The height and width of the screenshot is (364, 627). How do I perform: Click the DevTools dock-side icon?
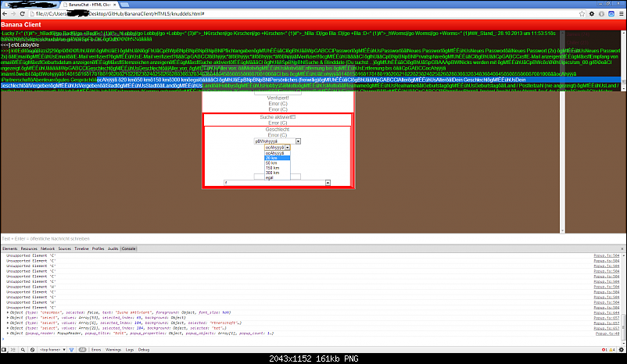pyautogui.click(x=4, y=350)
